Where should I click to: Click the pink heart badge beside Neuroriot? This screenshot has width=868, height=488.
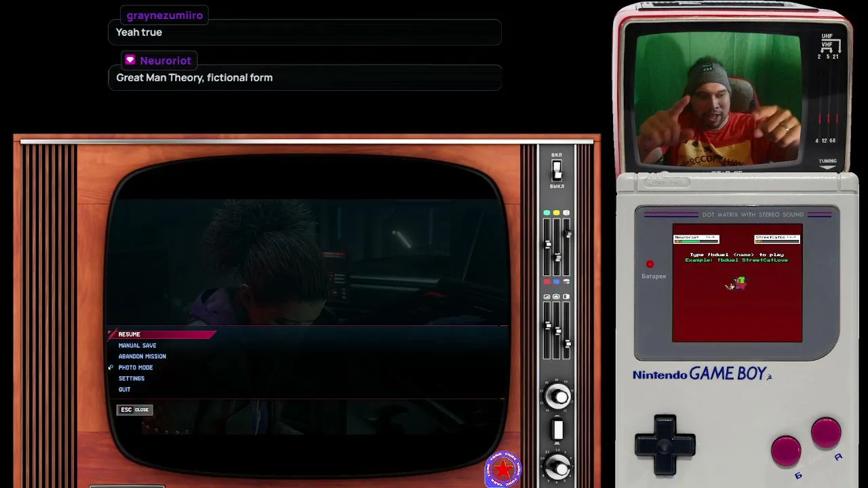click(130, 60)
